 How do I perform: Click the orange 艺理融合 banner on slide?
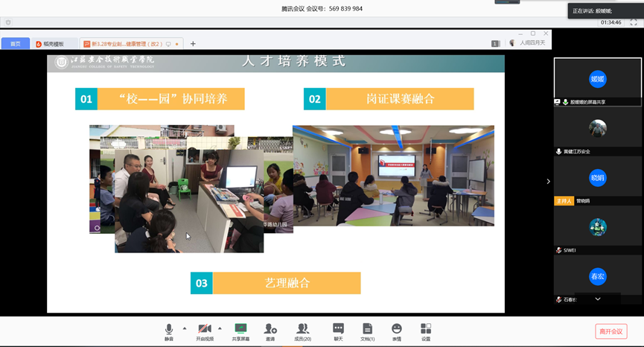coord(287,283)
